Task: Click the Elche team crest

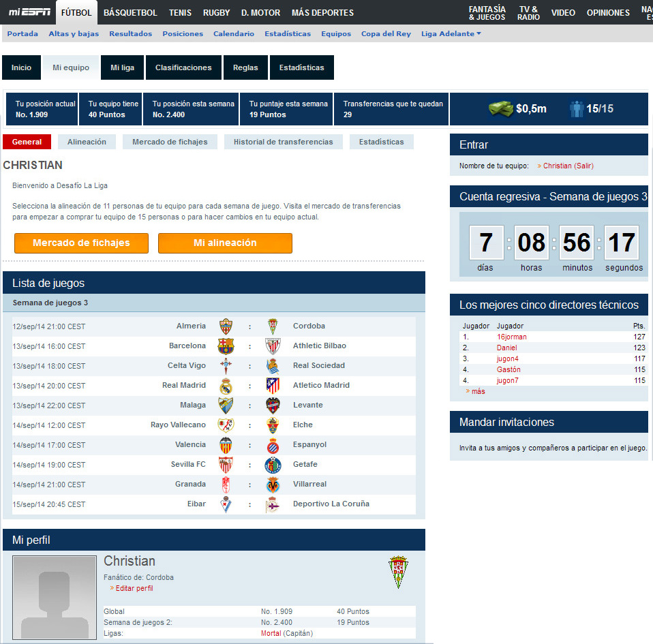Action: click(x=273, y=425)
